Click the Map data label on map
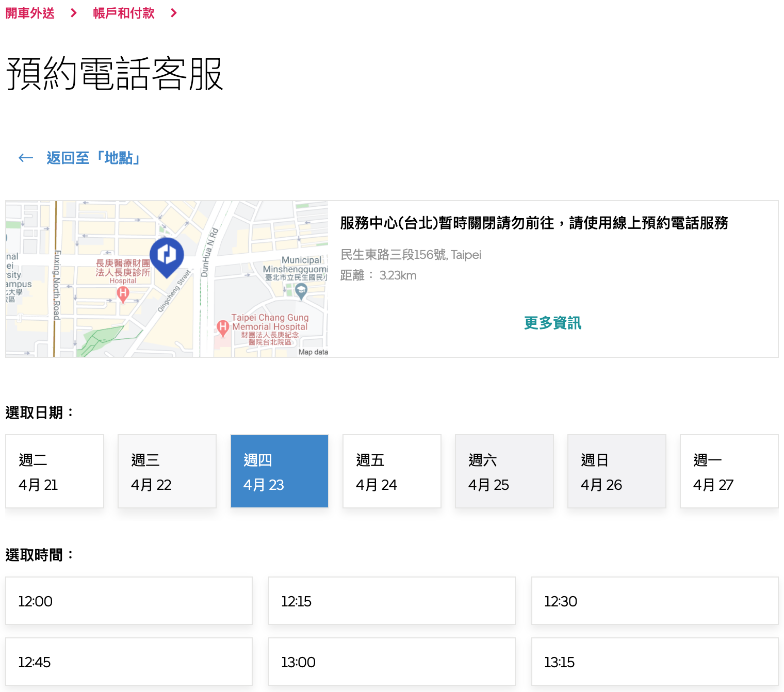This screenshot has height=692, width=784. (313, 352)
